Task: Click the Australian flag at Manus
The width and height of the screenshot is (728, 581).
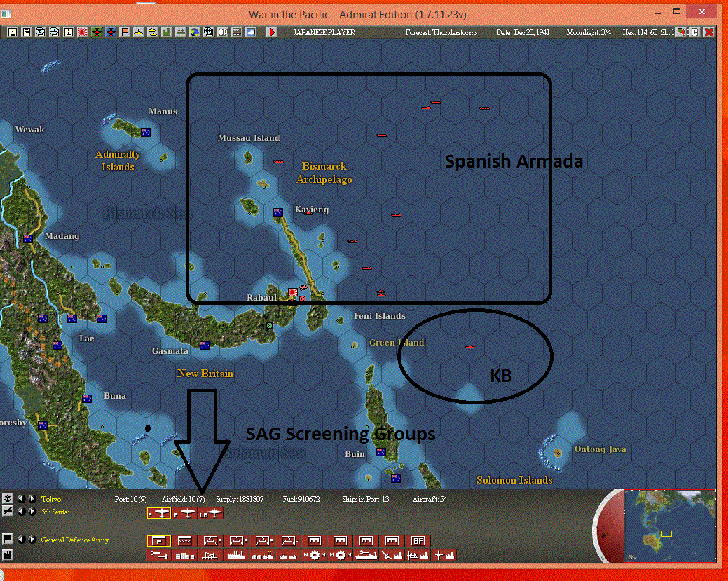Action: pyautogui.click(x=145, y=132)
